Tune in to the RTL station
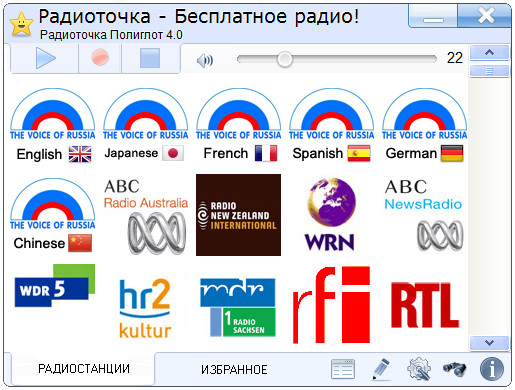This screenshot has width=515, height=390. [x=425, y=305]
